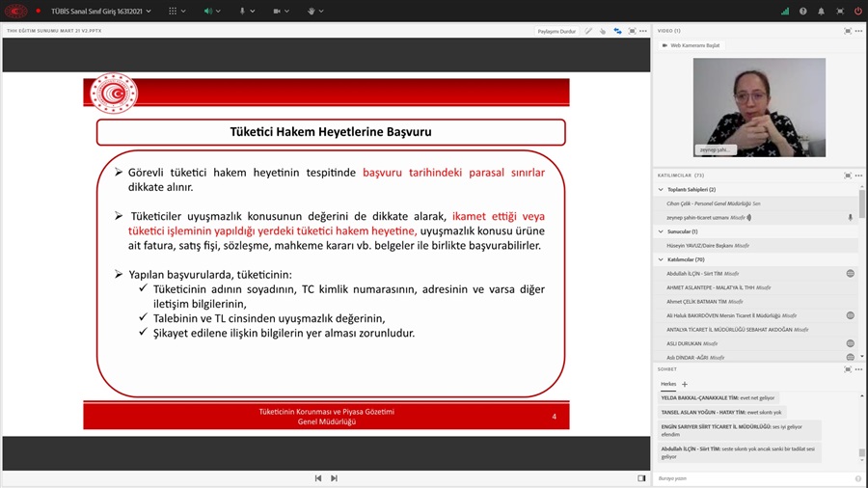Viewport: 868px width, 488px height.
Task: Select ANTALYA TİCARET İL MÜDÜRLÜĞÜ SEBAHAT AKDOĞAN
Action: coord(756,330)
